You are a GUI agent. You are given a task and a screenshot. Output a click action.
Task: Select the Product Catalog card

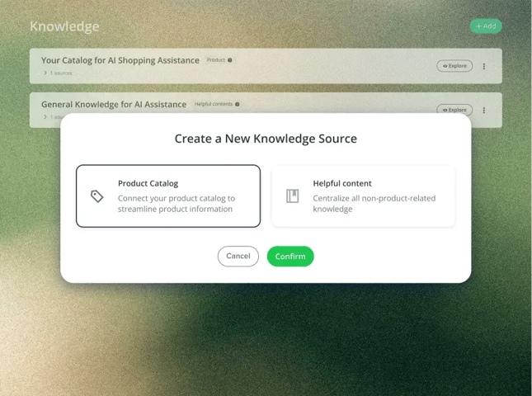pyautogui.click(x=168, y=196)
